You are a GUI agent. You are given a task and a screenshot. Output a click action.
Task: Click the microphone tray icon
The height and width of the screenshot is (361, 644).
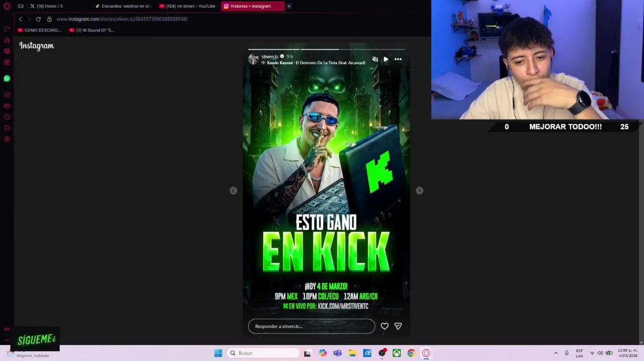(567, 353)
